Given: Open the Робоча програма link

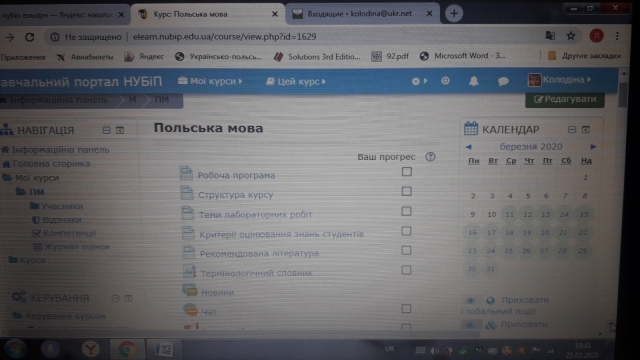Looking at the screenshot, I should pos(236,175).
